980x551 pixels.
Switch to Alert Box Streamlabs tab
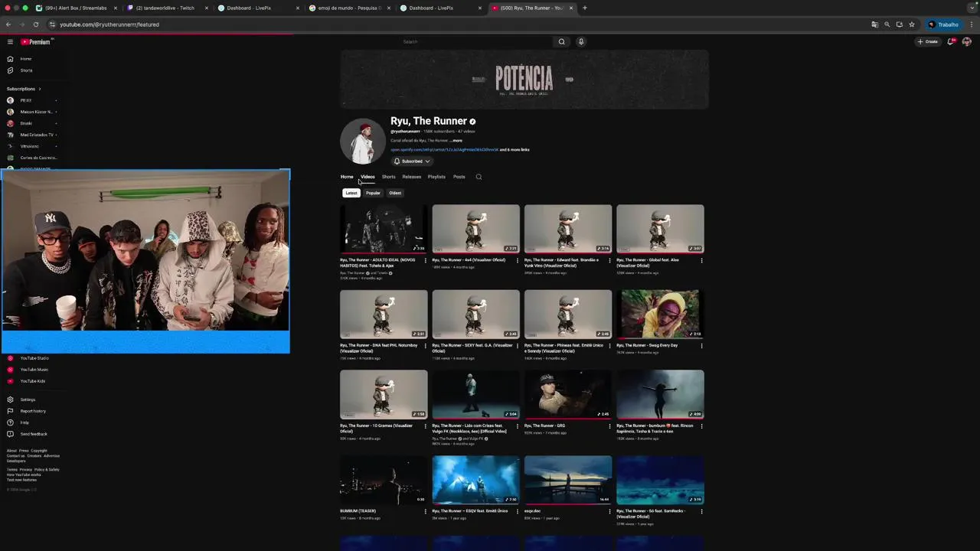(76, 8)
